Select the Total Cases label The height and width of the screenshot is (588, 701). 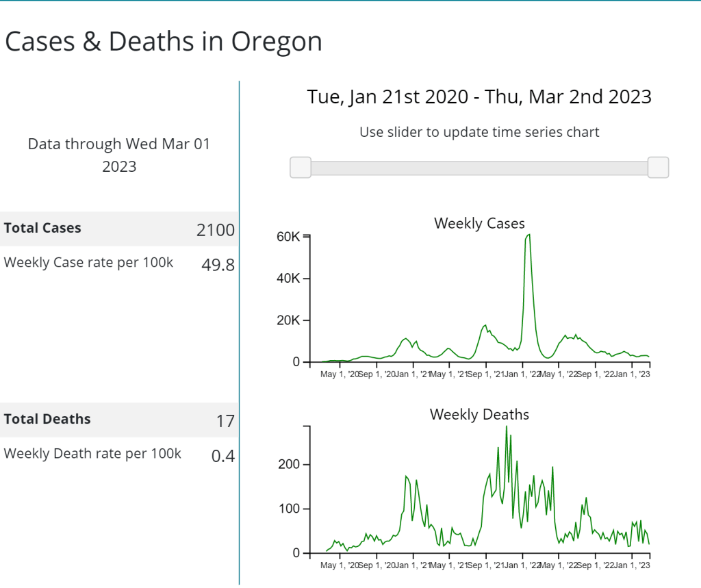coord(42,229)
